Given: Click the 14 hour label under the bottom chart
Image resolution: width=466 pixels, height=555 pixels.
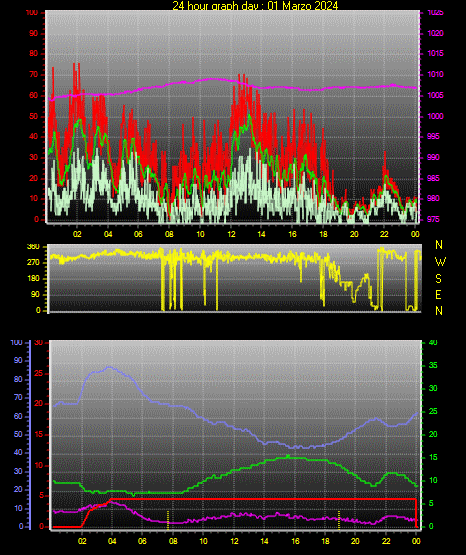Looking at the screenshot, I should click(264, 541).
